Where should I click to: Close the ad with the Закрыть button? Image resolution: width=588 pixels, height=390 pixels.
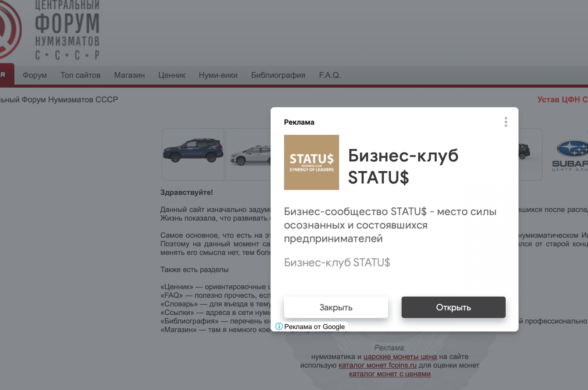[336, 307]
